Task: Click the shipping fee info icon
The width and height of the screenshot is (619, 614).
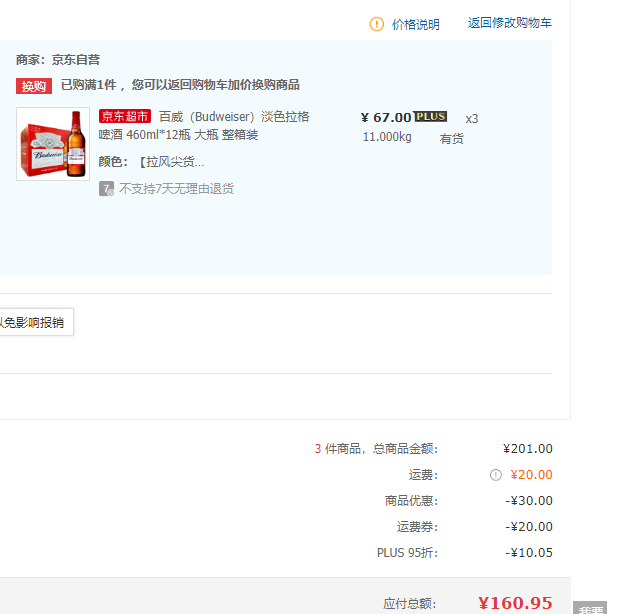Action: pos(496,475)
